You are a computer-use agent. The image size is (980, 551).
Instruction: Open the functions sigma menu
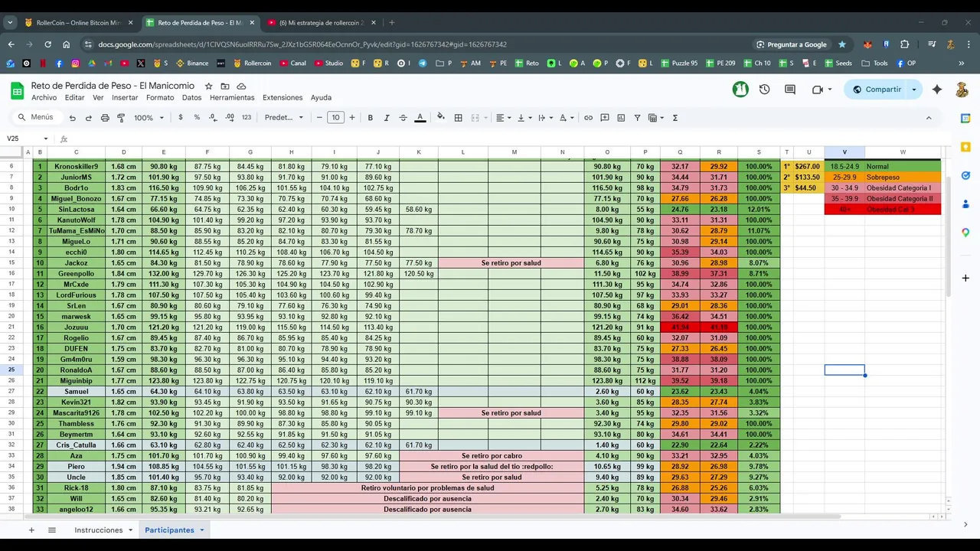675,118
